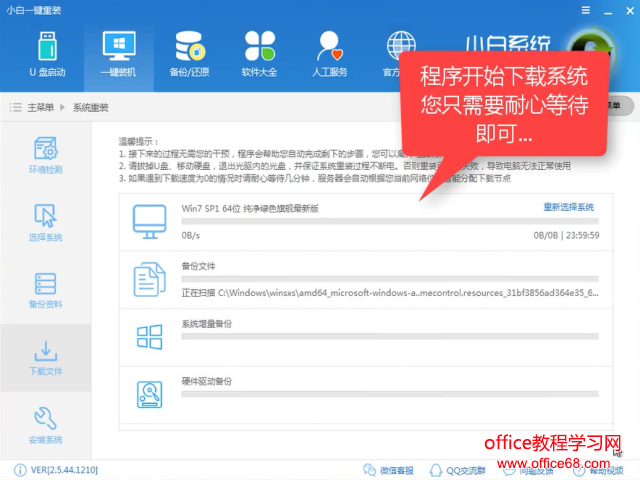Image resolution: width=640 pixels, height=480 pixels.
Task: Click the documents icon of 备份文件 row
Action: pyautogui.click(x=149, y=280)
